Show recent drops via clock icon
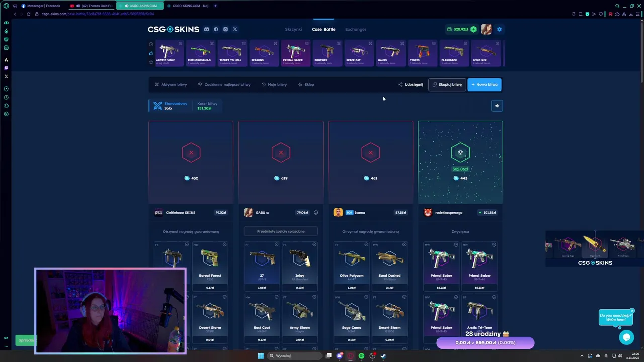Viewport: 644px width, 362px height. point(151,44)
